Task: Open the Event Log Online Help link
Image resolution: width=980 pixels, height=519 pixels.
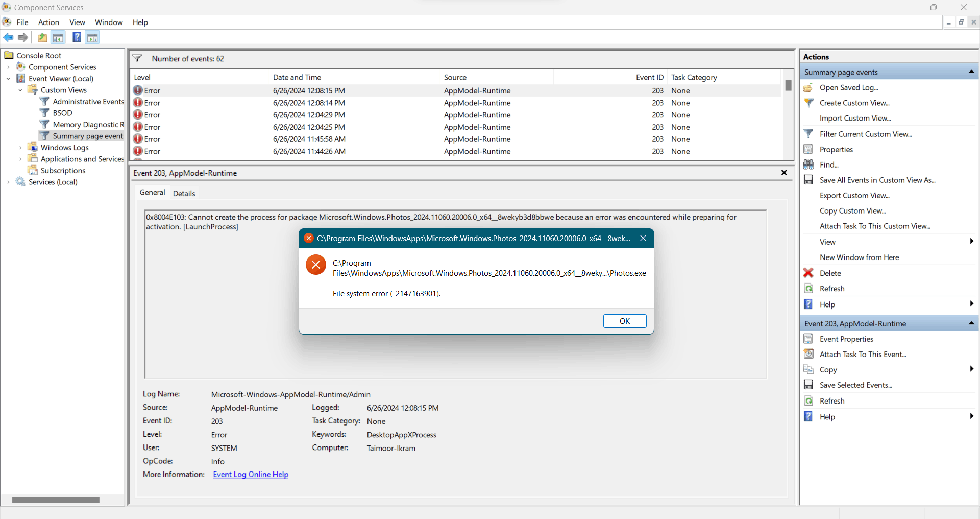Action: [251, 475]
